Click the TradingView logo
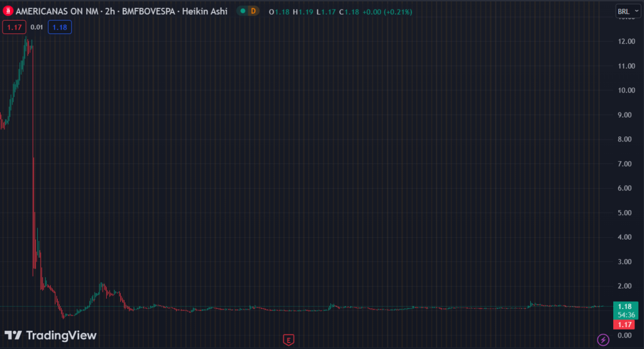Screen dimensions: 644x349 50,335
